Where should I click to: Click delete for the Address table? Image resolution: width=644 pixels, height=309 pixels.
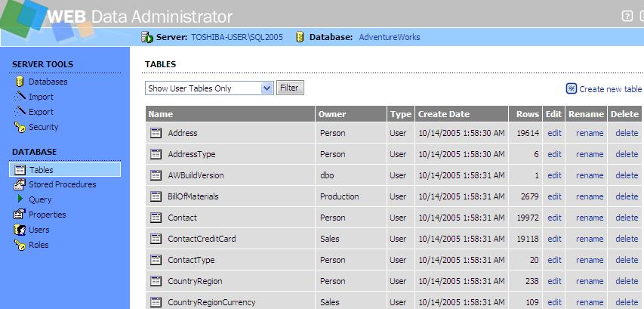click(x=627, y=133)
